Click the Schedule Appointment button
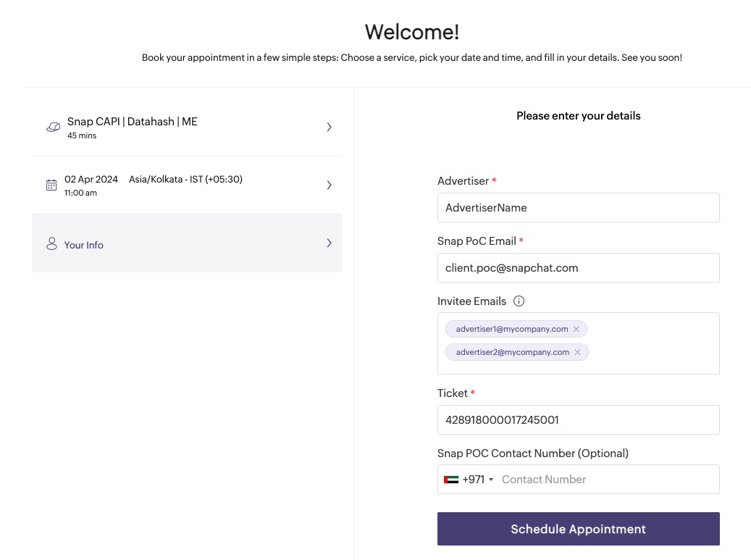Viewport: 751px width, 560px height. 578,529
